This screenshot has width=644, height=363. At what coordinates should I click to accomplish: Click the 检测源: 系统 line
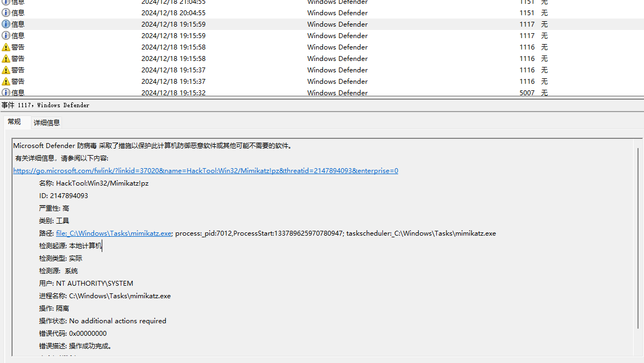(58, 271)
